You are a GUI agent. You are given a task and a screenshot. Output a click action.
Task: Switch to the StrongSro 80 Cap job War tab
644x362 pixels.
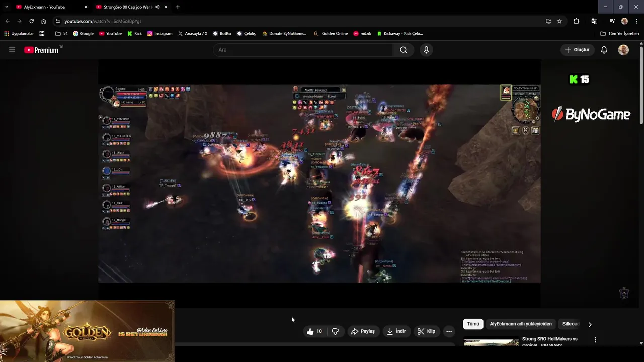click(127, 7)
